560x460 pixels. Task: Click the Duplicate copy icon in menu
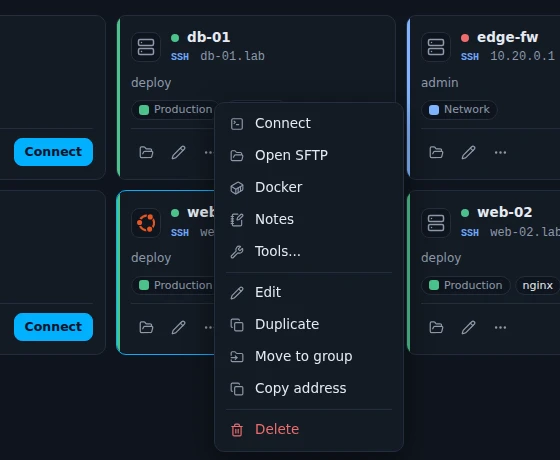(237, 325)
